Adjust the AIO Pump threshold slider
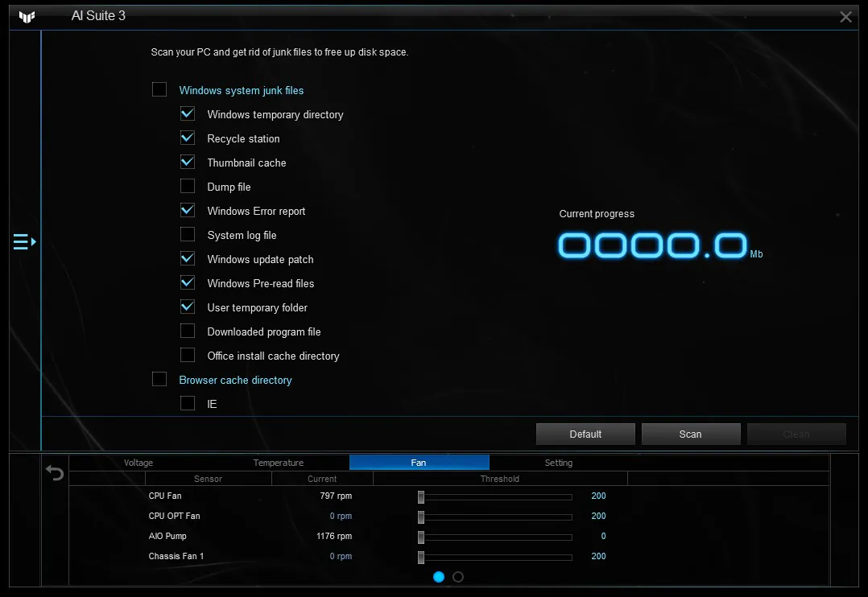 [x=421, y=537]
